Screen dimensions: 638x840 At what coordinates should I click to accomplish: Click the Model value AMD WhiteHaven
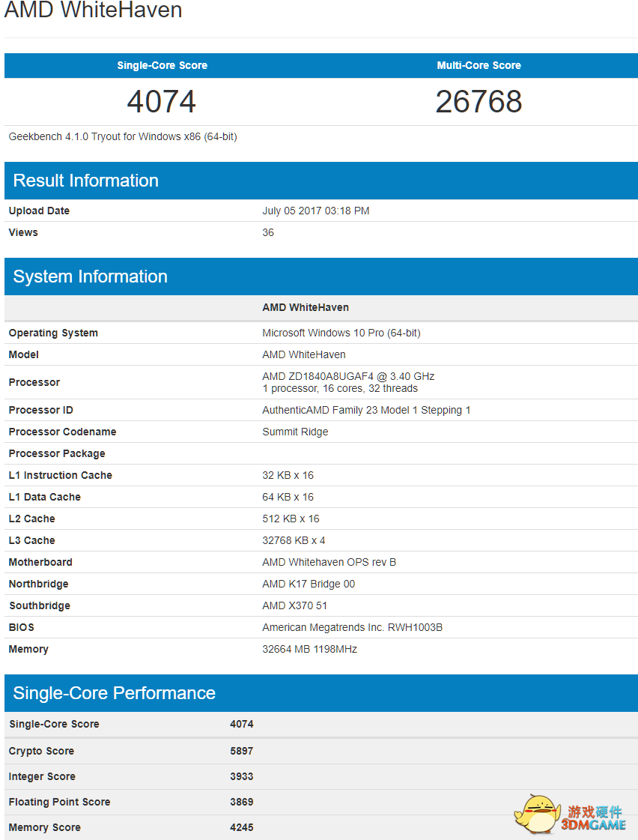[x=304, y=354]
